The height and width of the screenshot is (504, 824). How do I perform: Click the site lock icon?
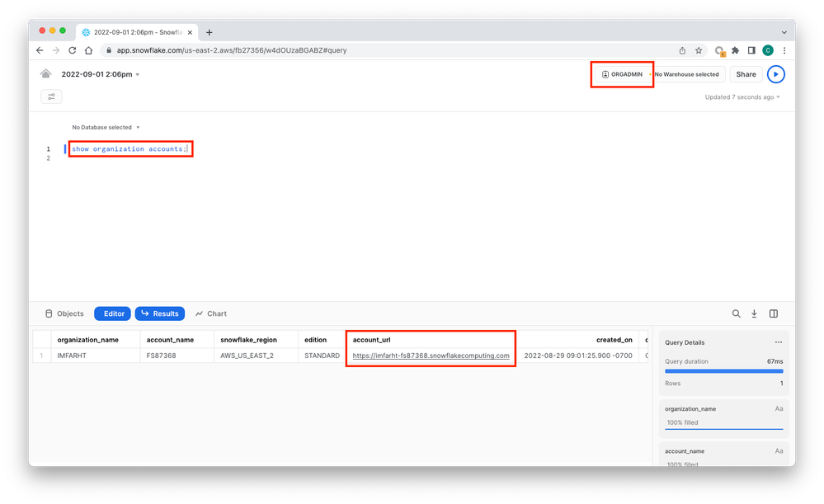109,50
